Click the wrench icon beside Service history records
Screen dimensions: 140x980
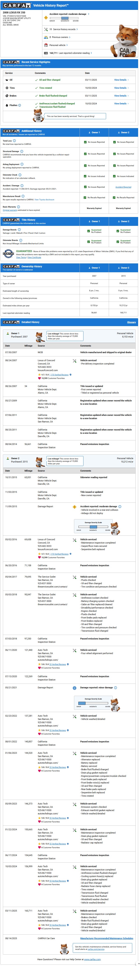pyautogui.click(x=46, y=29)
